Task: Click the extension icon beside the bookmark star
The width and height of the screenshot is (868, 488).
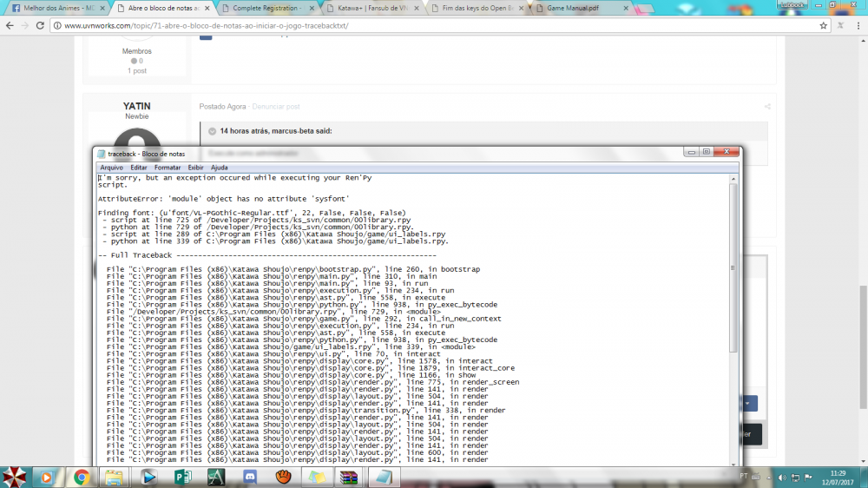Action: [840, 25]
